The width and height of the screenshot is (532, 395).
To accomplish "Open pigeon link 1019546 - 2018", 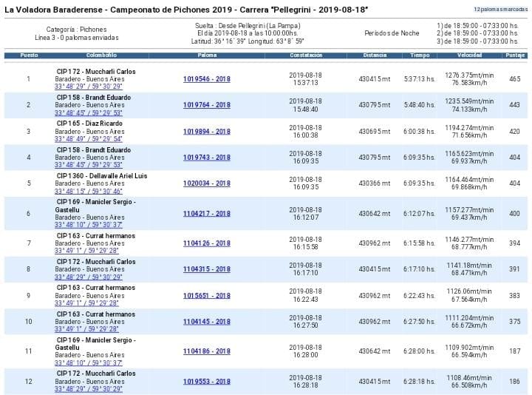I will pos(207,79).
